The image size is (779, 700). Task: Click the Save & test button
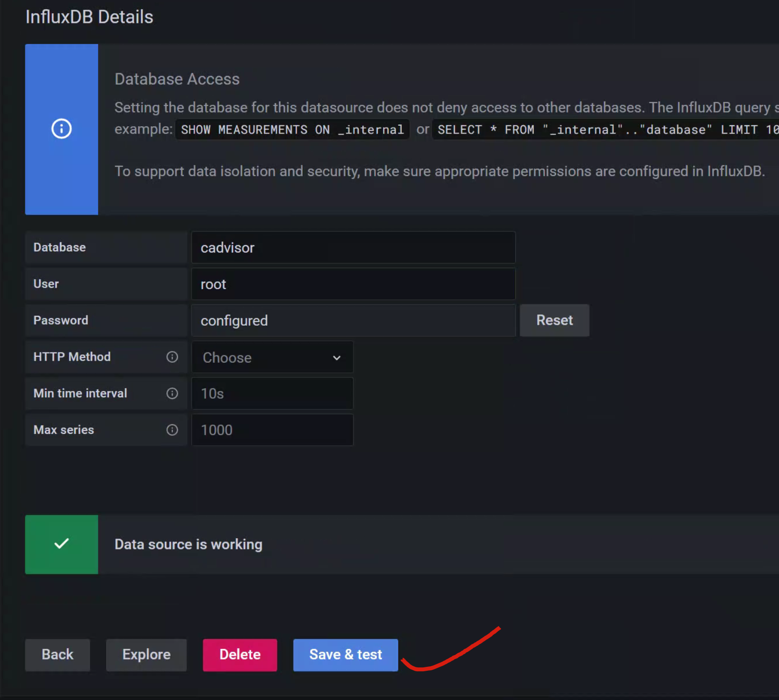(x=345, y=655)
